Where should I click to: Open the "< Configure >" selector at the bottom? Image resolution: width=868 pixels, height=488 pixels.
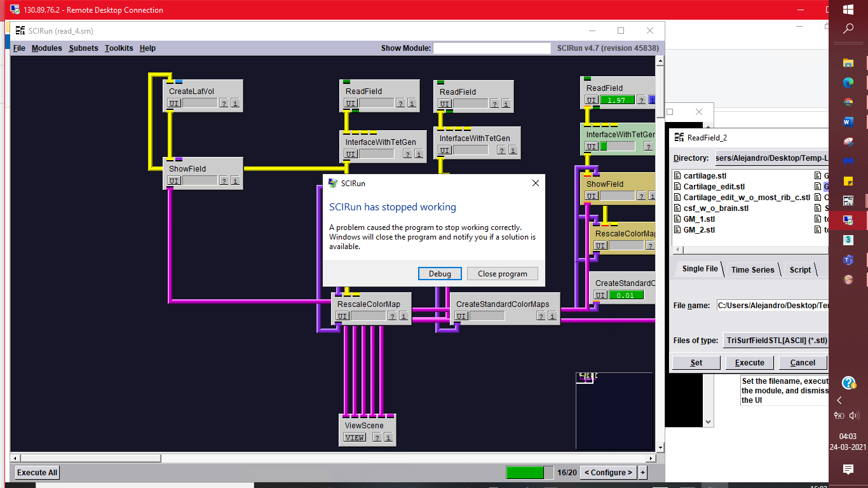pos(607,472)
